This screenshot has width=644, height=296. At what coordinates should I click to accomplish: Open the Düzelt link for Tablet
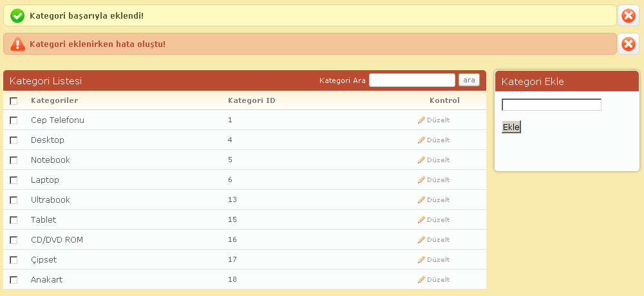point(438,219)
